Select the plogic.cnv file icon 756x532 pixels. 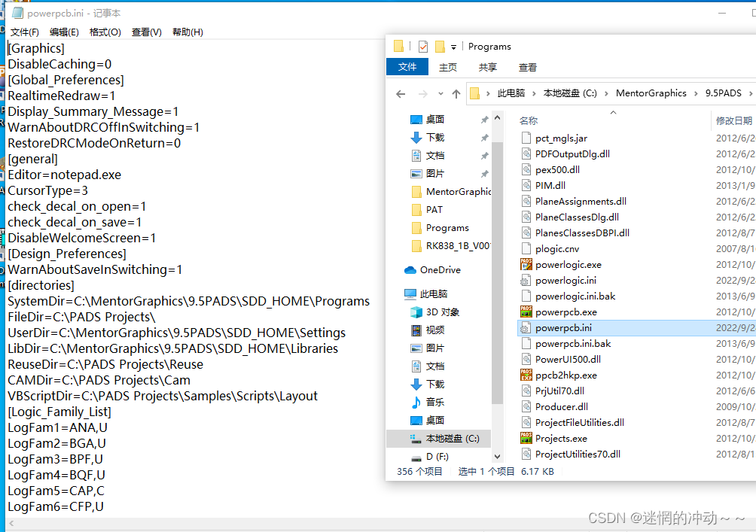click(526, 248)
